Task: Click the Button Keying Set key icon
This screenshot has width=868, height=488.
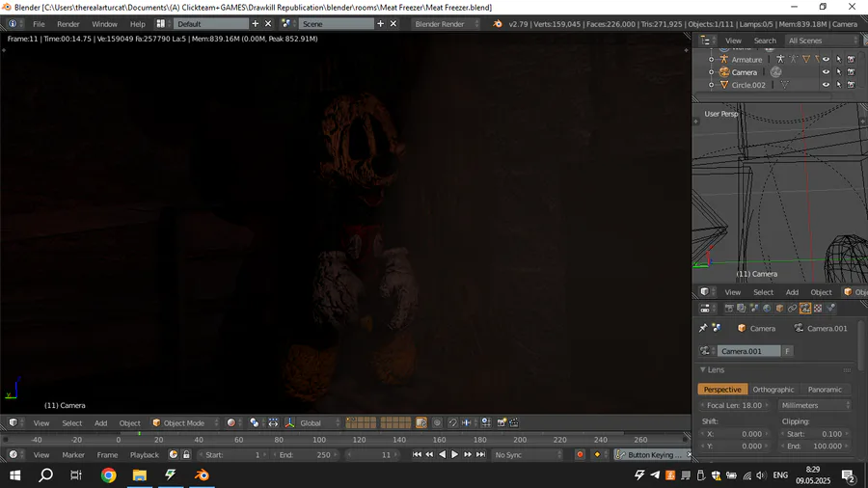Action: click(620, 455)
